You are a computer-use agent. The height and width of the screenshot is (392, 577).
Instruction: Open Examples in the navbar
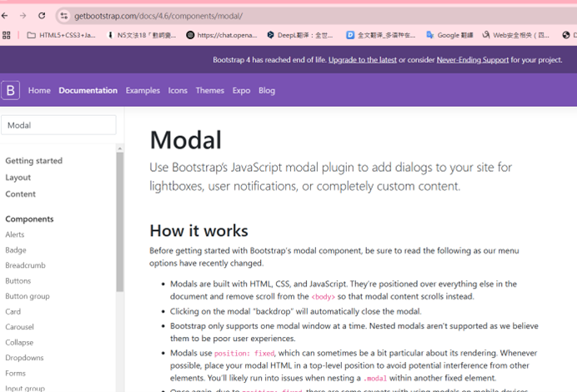pos(143,91)
